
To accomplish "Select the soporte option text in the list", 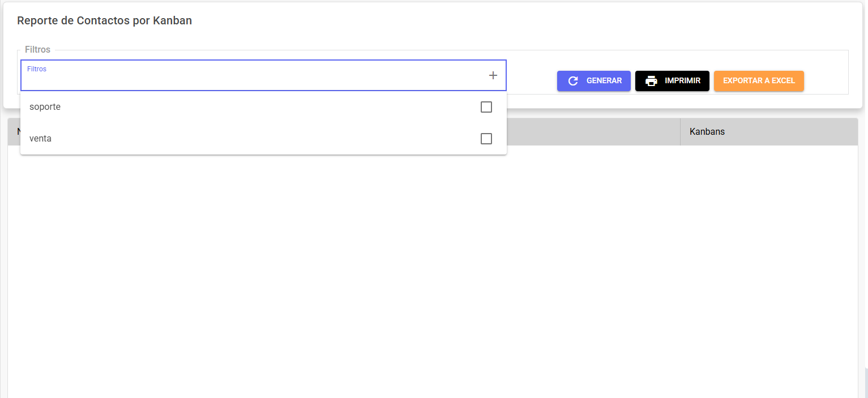I will [45, 107].
